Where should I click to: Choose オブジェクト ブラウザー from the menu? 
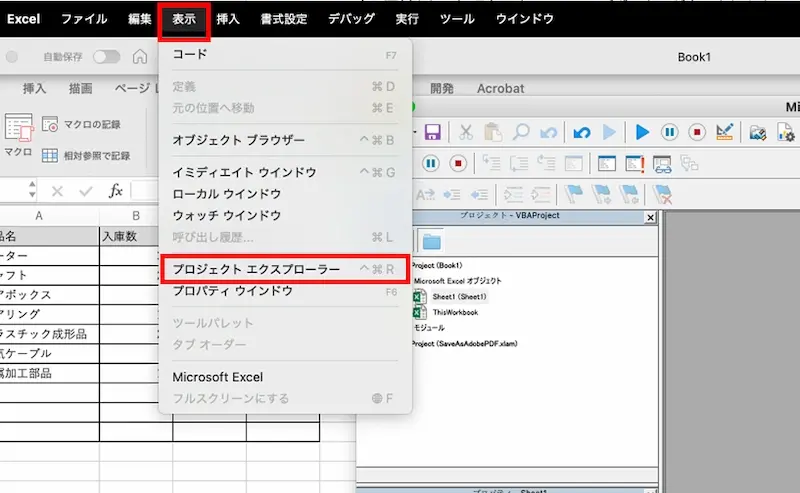tap(285, 140)
